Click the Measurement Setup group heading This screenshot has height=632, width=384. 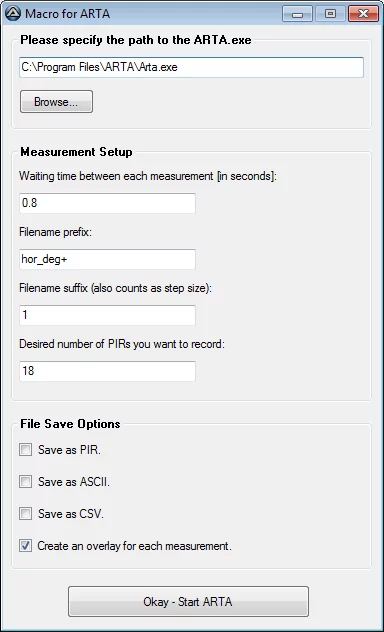pos(76,152)
